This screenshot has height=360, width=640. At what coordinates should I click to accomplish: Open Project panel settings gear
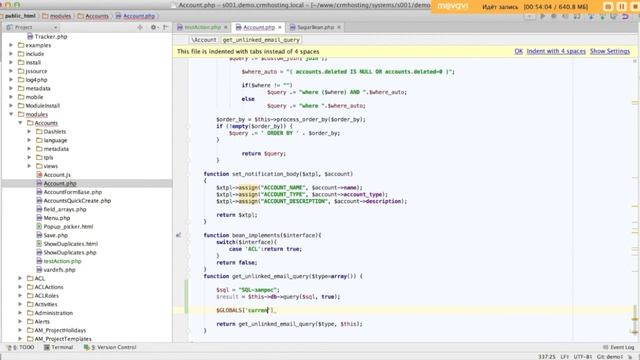153,27
